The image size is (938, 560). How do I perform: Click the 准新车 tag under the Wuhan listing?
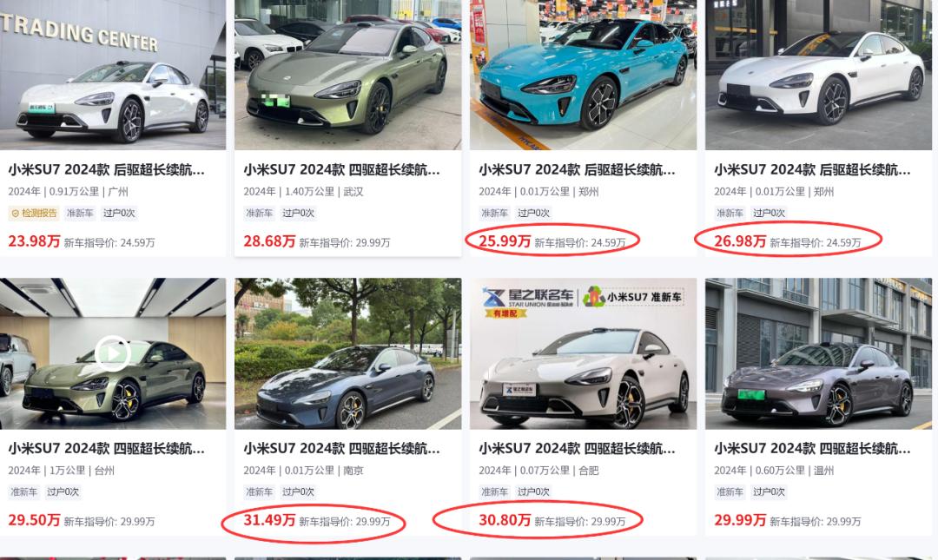click(x=259, y=213)
